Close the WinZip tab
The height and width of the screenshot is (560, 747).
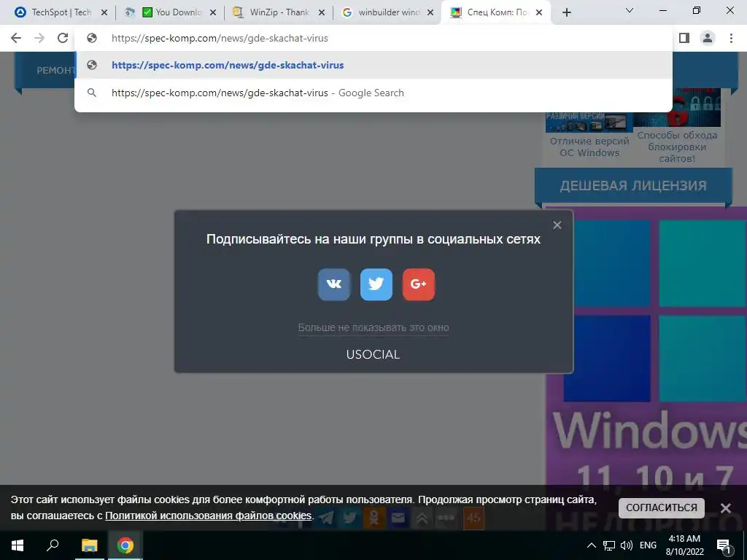[x=322, y=13]
